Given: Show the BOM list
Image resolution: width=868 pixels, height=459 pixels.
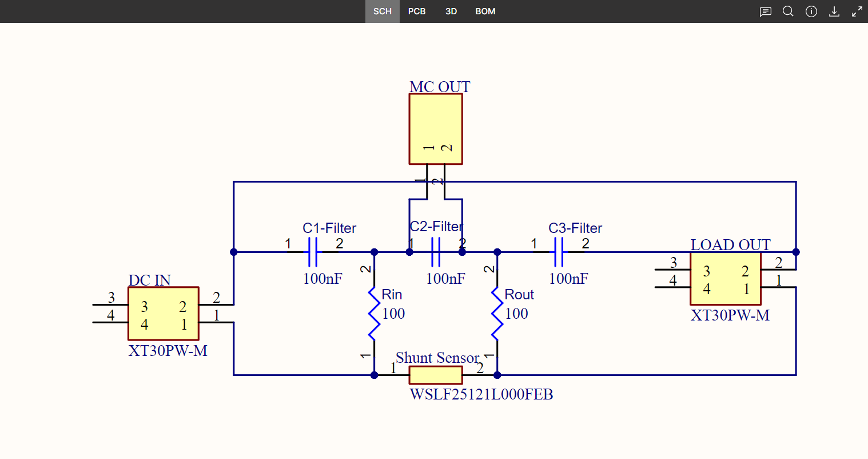Looking at the screenshot, I should click(x=485, y=11).
